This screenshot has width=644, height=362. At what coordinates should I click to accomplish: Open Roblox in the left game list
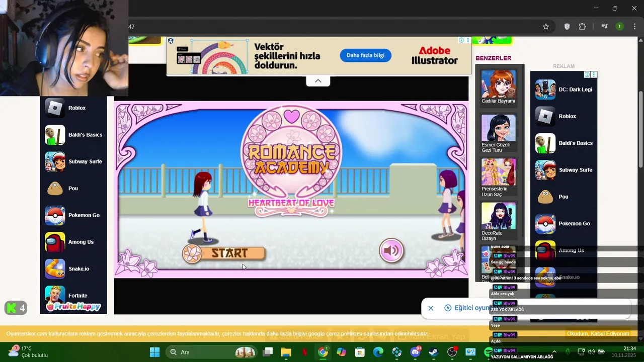coord(73,108)
